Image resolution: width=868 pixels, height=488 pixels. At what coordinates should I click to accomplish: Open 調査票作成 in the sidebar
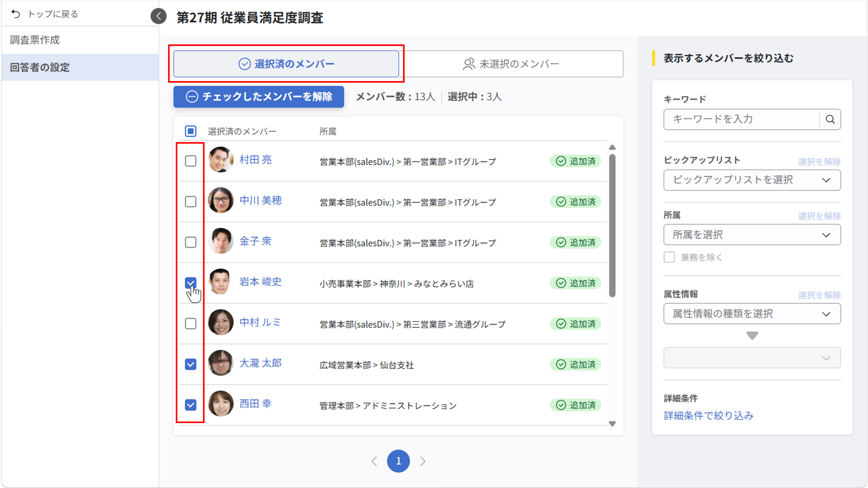[80, 40]
